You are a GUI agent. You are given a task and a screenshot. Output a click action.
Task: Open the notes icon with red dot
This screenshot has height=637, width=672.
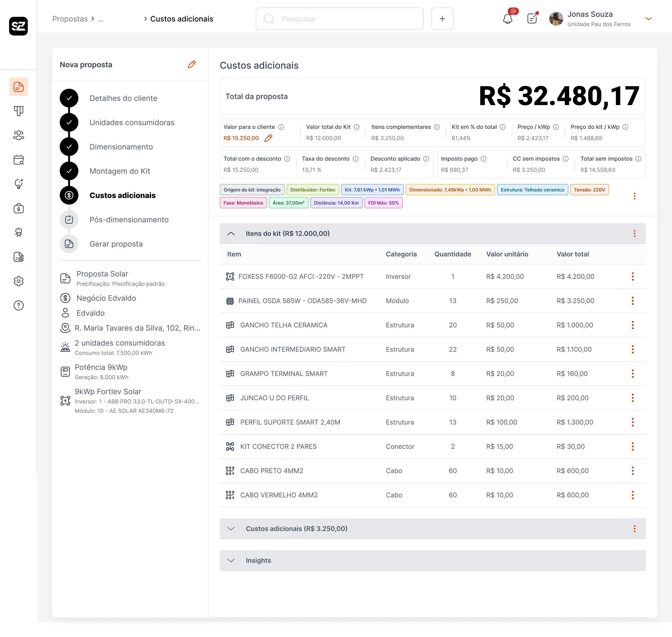coord(532,19)
